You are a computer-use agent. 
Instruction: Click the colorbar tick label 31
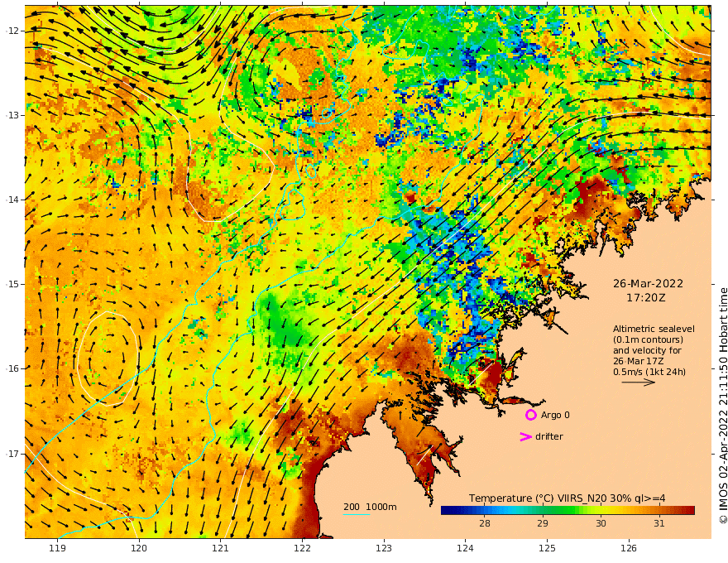[659, 523]
